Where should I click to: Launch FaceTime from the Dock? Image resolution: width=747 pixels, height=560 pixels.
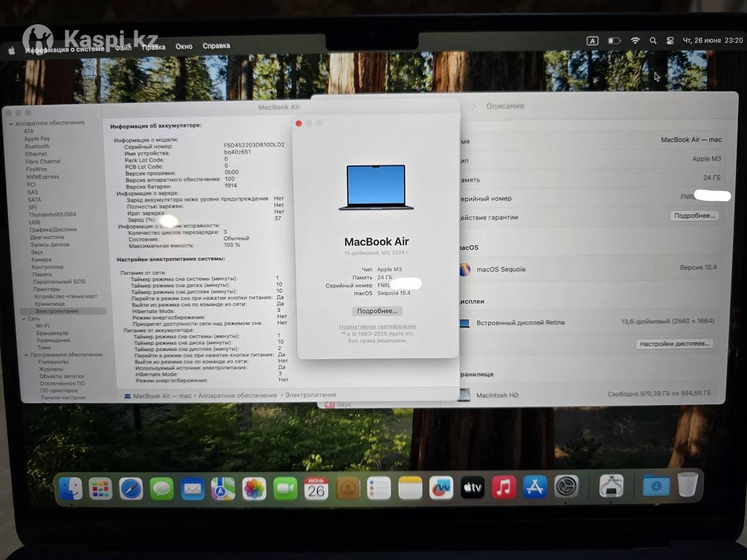[286, 488]
